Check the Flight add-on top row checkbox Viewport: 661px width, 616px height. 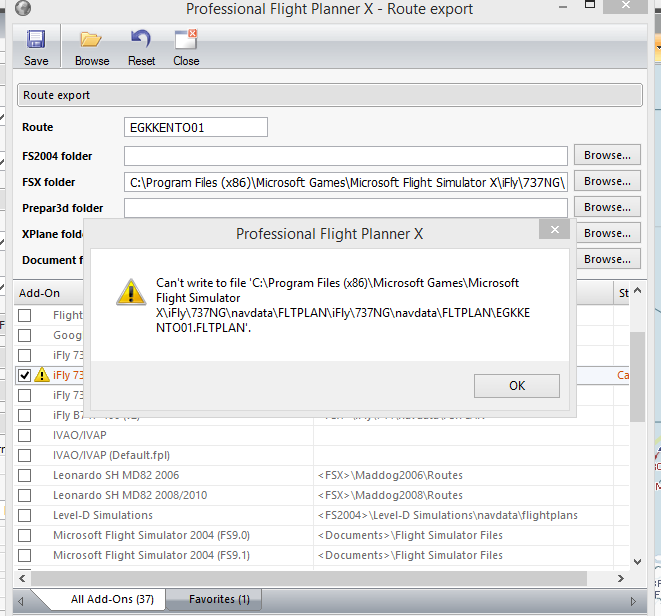coord(24,315)
